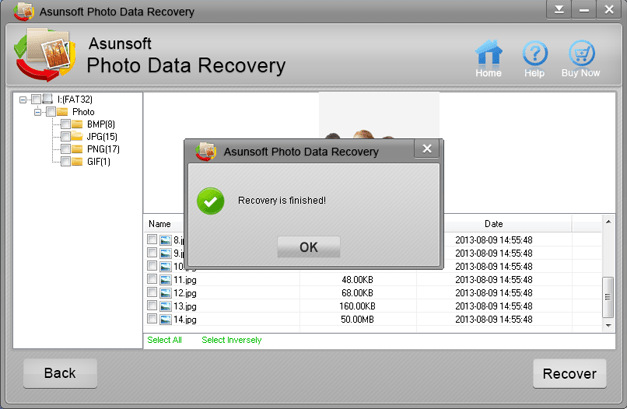This screenshot has height=409, width=627.
Task: Click the image icon of 11.jpg
Action: click(165, 280)
